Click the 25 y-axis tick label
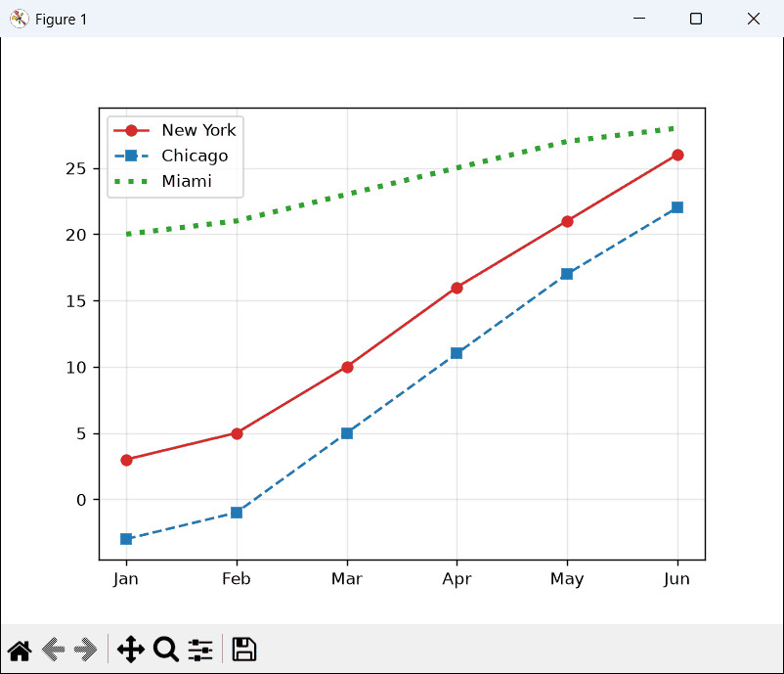 point(75,169)
